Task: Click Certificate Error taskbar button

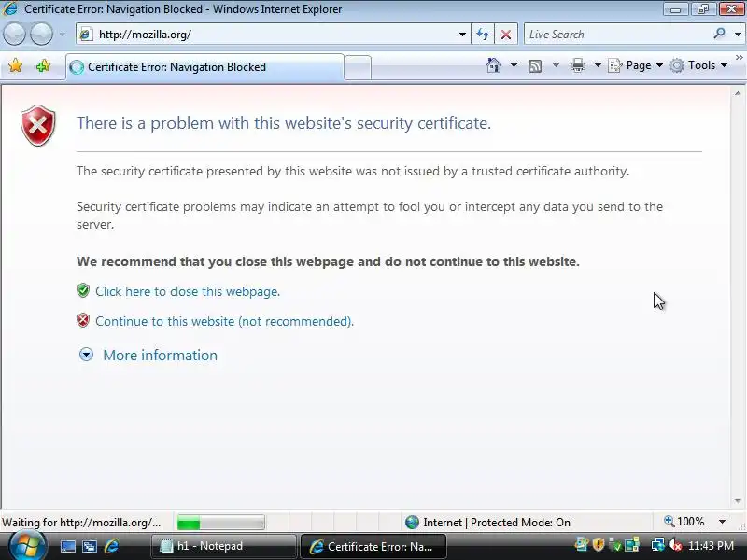Action: click(373, 546)
